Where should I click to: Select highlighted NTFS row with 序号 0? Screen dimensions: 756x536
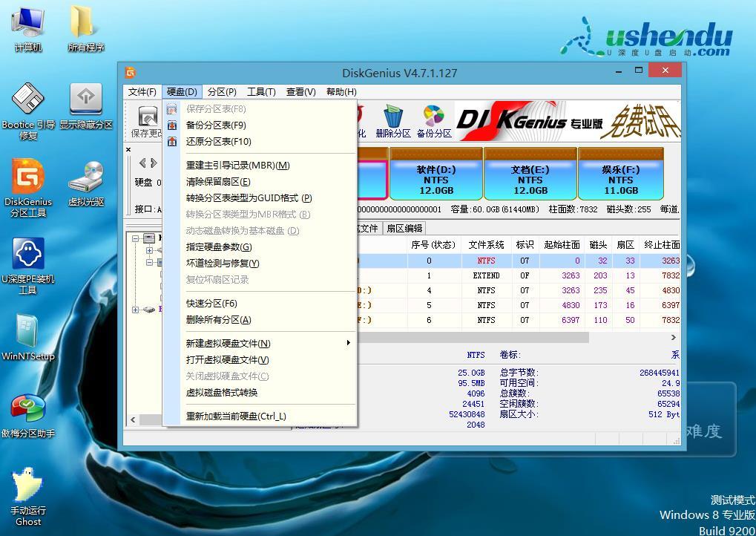519,261
